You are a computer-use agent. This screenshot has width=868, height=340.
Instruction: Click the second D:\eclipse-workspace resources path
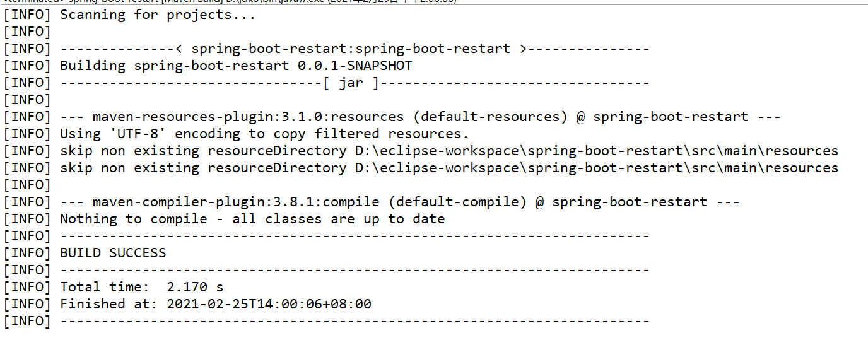point(597,168)
